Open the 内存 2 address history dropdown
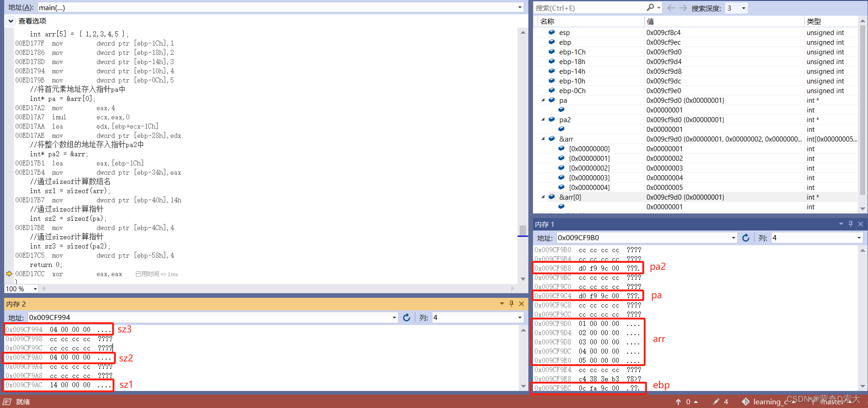Viewport: 868px width, 408px height. (x=395, y=317)
